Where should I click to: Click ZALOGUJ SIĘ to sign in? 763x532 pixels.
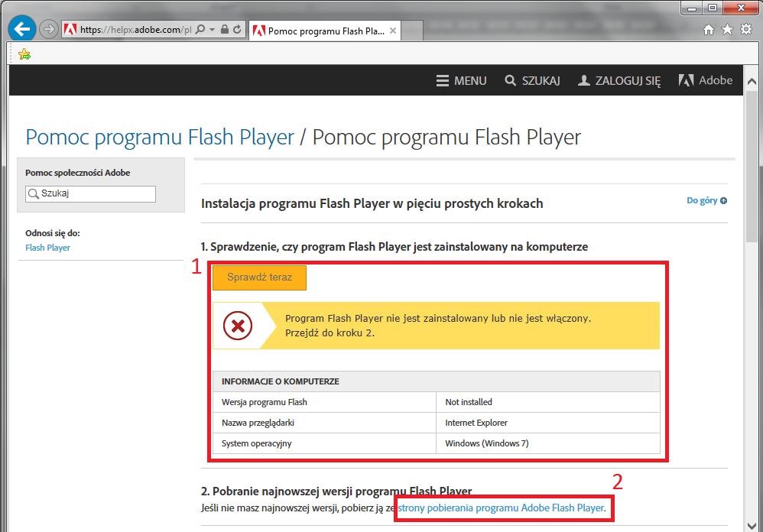[x=619, y=81]
